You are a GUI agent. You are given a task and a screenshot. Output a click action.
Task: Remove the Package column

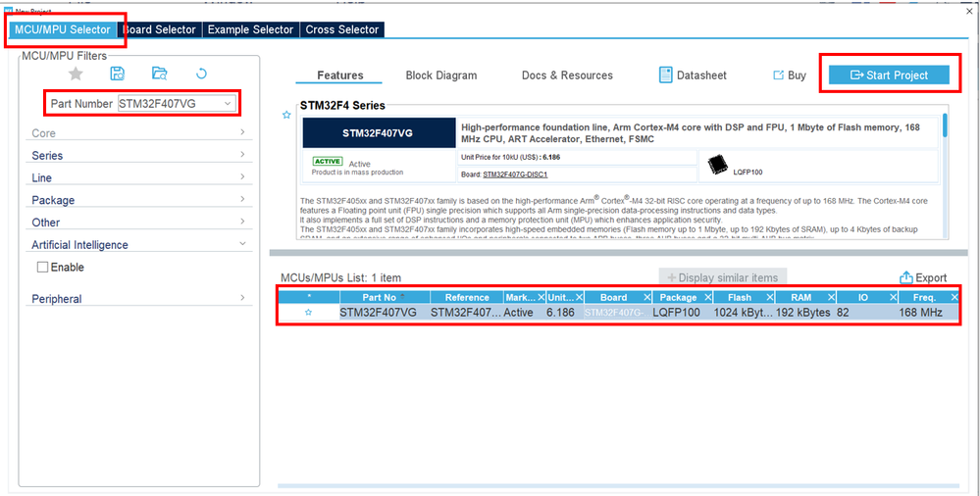707,297
